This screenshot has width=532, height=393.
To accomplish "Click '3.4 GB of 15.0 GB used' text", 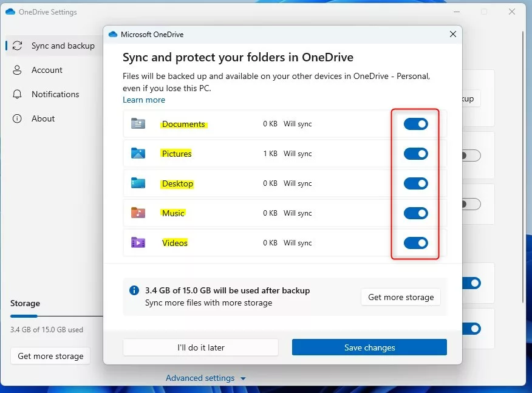I will [x=47, y=330].
